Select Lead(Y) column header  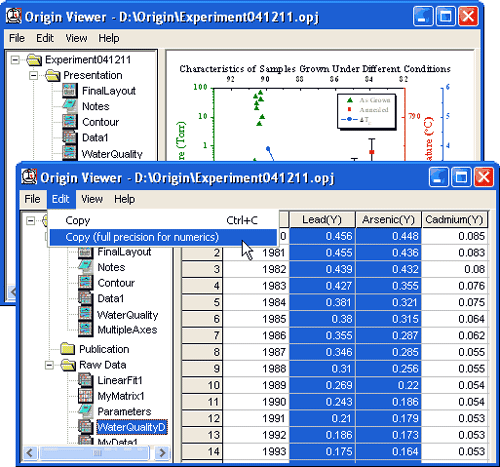click(322, 219)
